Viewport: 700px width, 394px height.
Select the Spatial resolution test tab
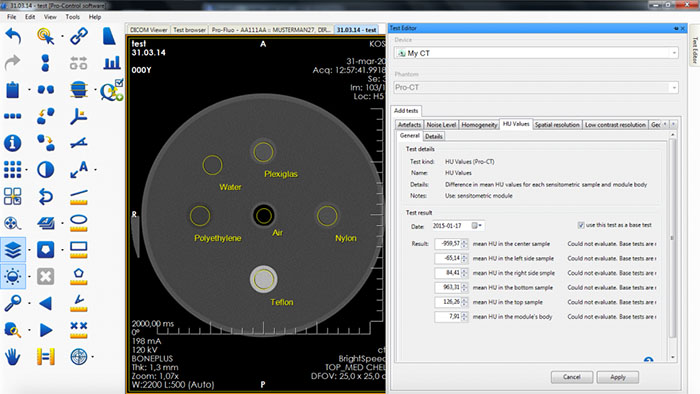(x=557, y=124)
